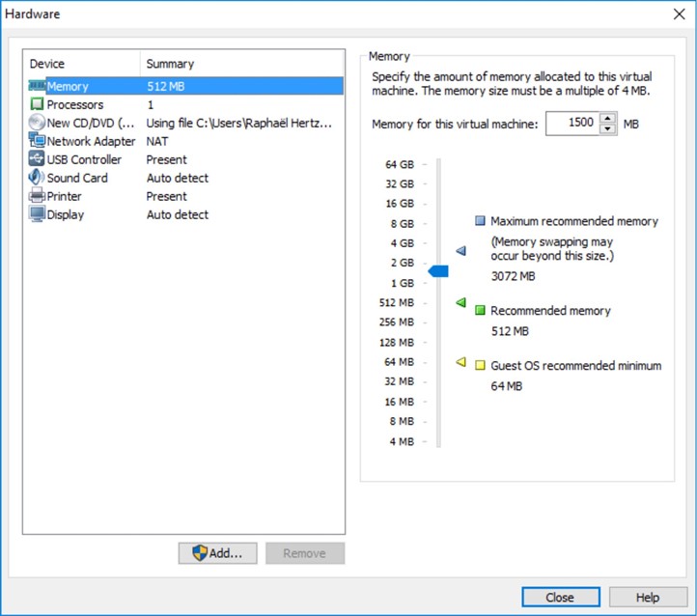Click the 2 GB slider scale label
The height and width of the screenshot is (616, 697).
point(403,263)
